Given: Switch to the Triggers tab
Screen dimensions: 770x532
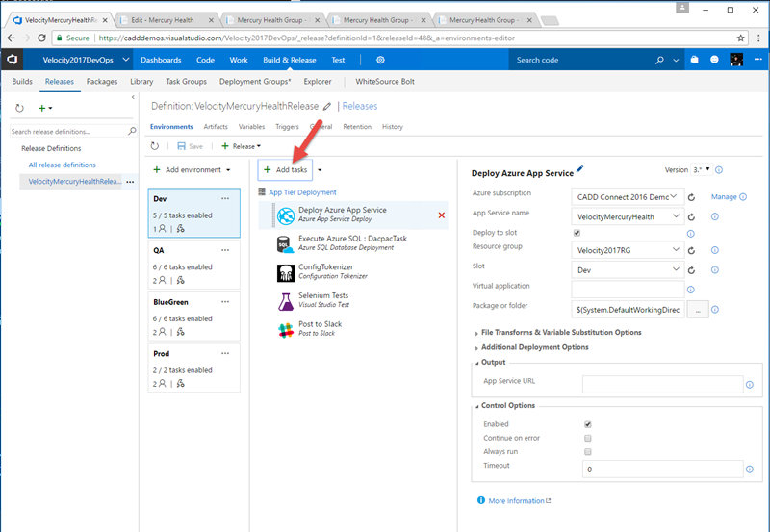Looking at the screenshot, I should point(287,127).
